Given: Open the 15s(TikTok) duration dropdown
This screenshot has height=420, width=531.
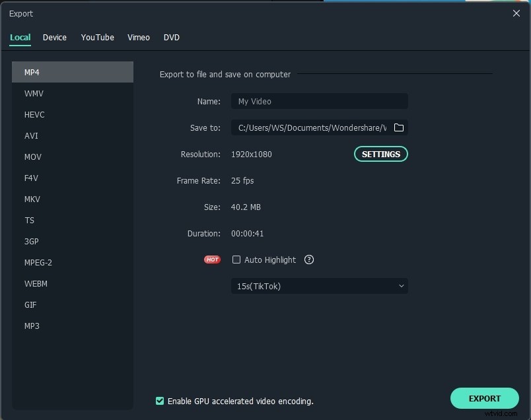Looking at the screenshot, I should point(319,286).
